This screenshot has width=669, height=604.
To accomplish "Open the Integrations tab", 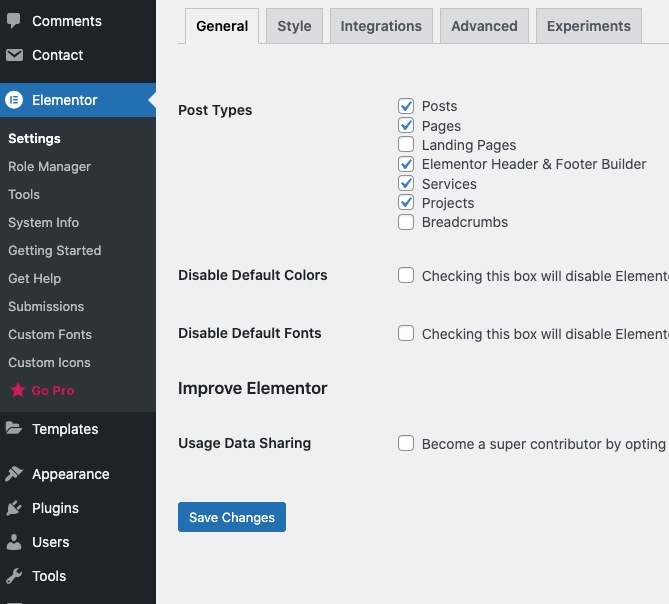I will coord(381,26).
